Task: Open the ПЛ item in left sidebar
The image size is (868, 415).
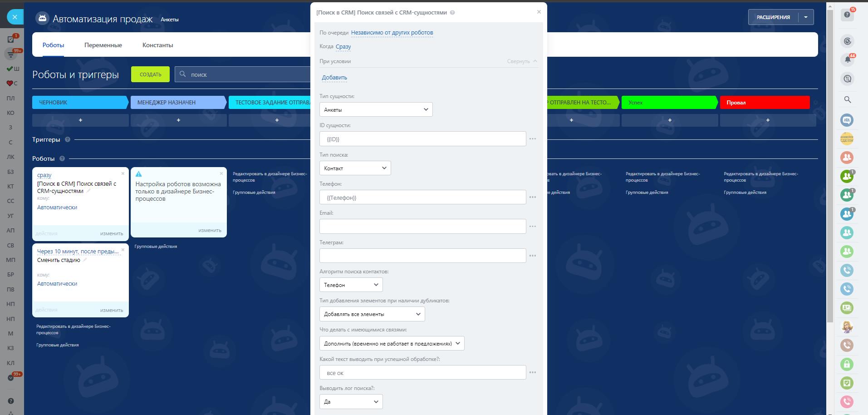Action: click(x=11, y=98)
